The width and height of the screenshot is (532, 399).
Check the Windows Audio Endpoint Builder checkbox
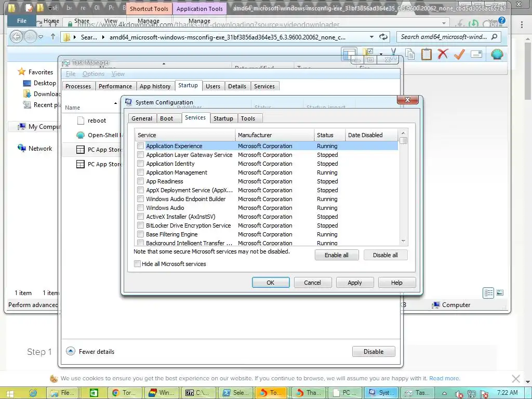140,199
